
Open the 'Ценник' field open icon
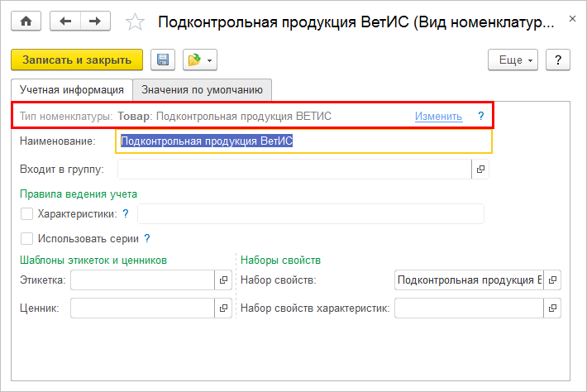point(223,308)
